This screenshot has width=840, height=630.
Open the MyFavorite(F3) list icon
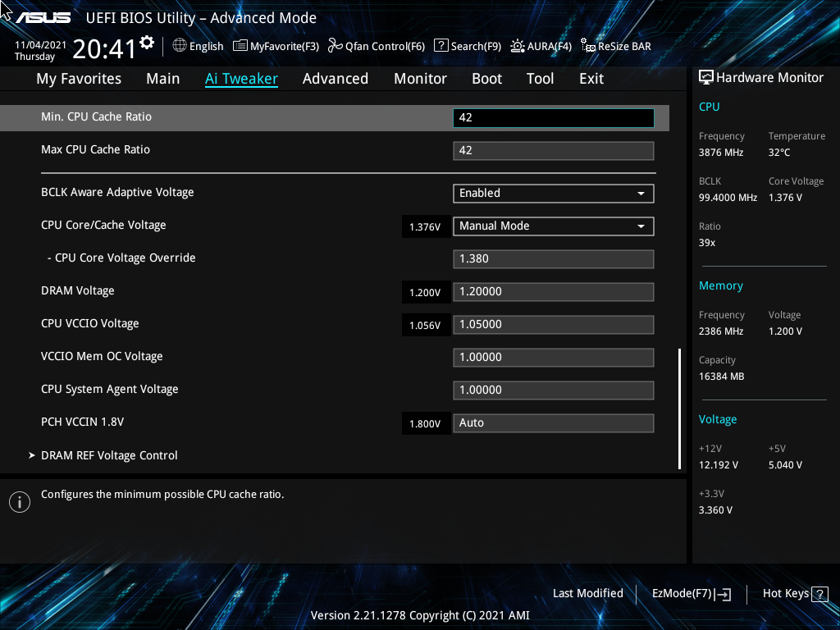tap(240, 46)
